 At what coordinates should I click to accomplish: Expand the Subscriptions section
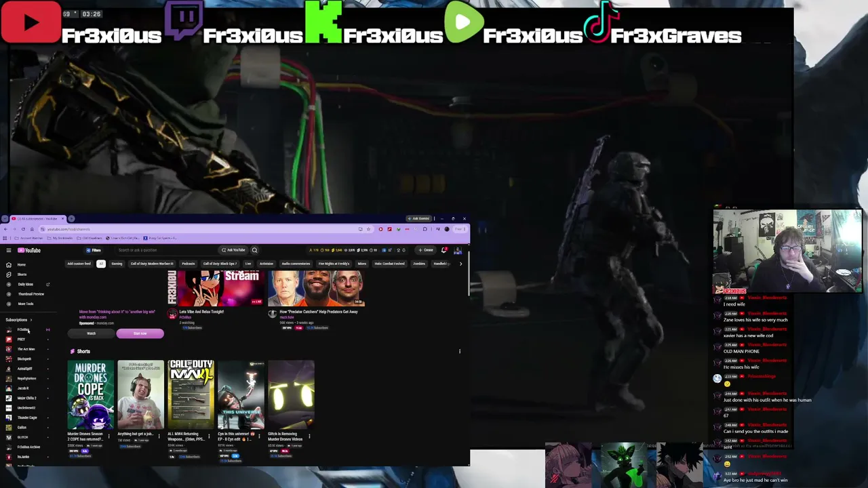point(19,320)
